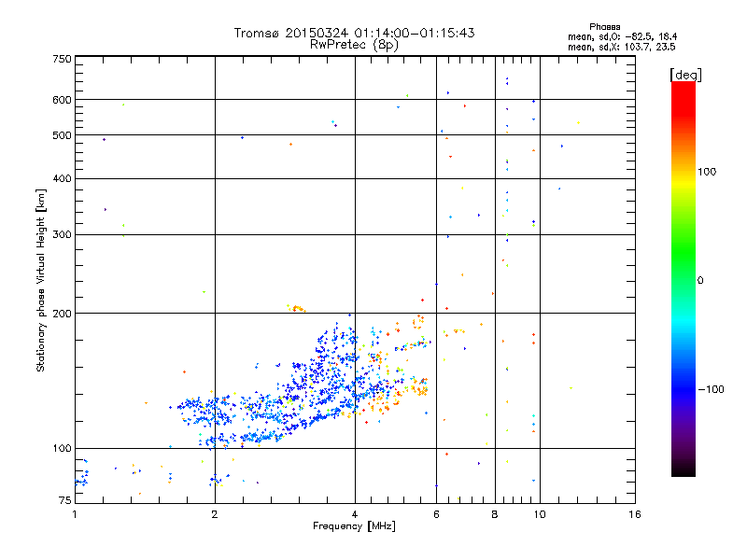This screenshot has width=747, height=560.
Task: Click the plot title 'Tromsø 20150324 01:14:00-01:15:43'
Action: click(354, 33)
